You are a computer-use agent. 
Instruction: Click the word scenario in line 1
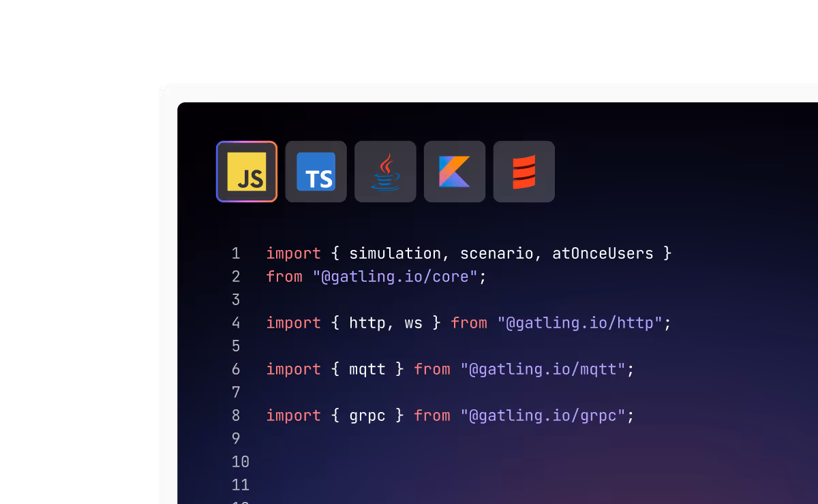[497, 253]
